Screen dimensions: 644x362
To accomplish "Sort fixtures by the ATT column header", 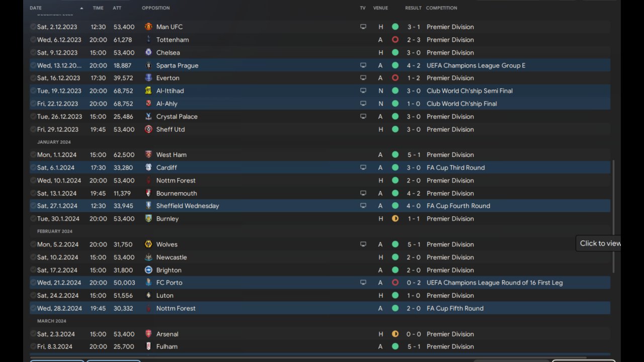I will 117,8.
